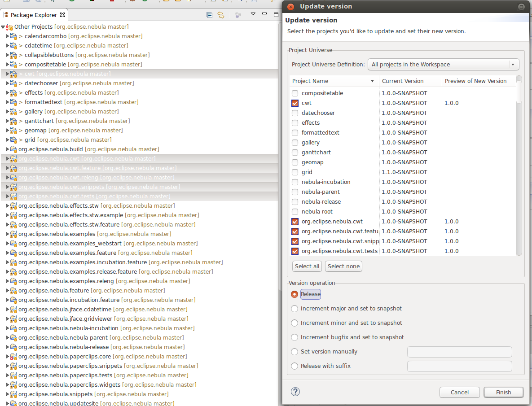
Task: Minimize the Package Explorer view
Action: [x=265, y=14]
